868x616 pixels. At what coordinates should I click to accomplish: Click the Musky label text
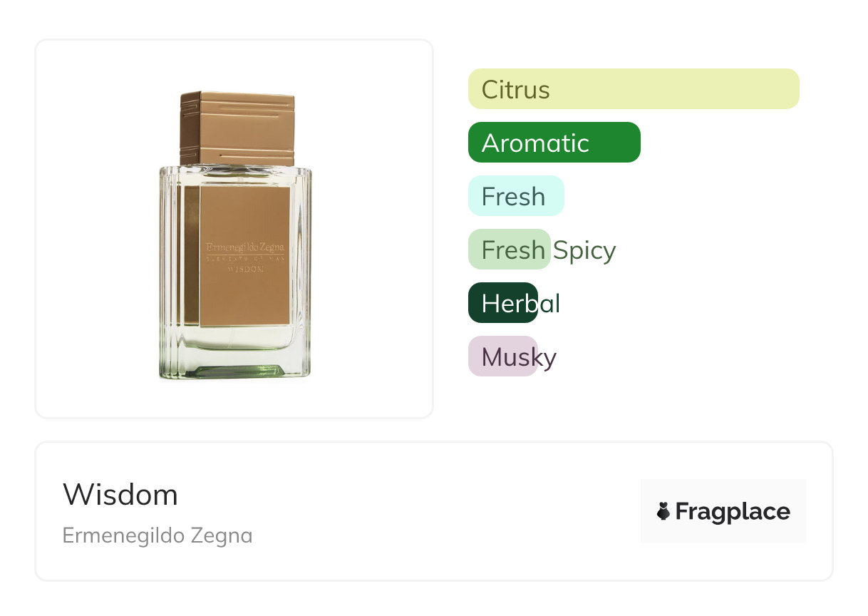pos(519,358)
